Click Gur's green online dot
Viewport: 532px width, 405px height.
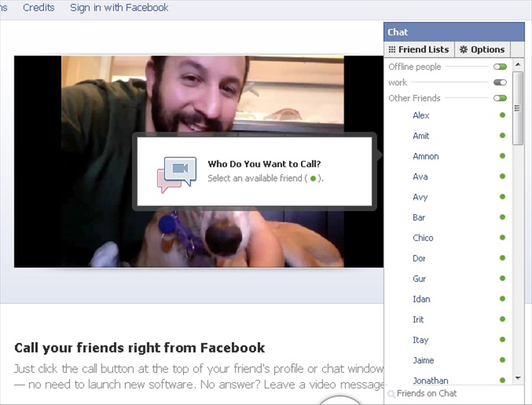[502, 278]
